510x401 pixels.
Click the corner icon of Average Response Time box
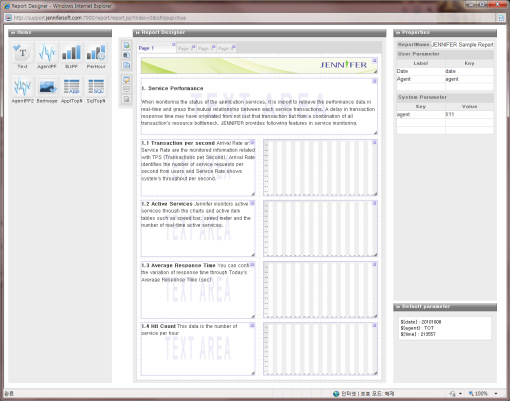point(252,264)
